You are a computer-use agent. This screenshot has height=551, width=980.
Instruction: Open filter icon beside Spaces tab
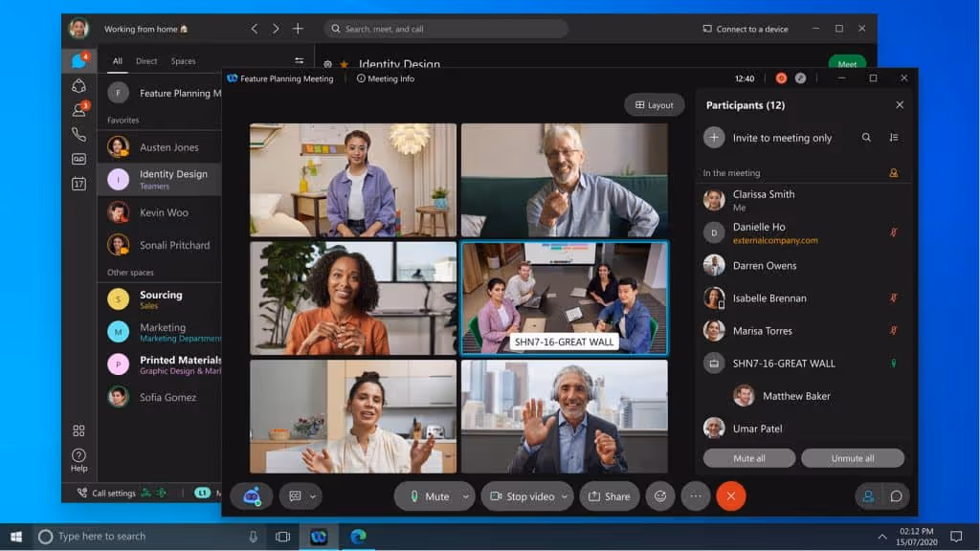[300, 60]
